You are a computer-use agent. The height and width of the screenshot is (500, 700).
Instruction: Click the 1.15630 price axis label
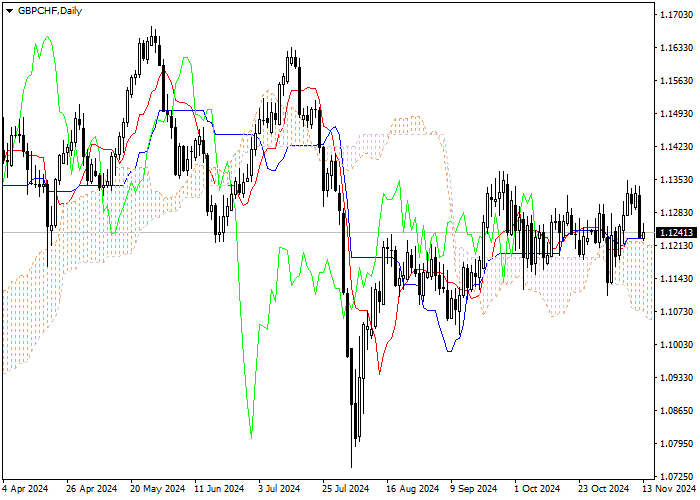pos(676,81)
